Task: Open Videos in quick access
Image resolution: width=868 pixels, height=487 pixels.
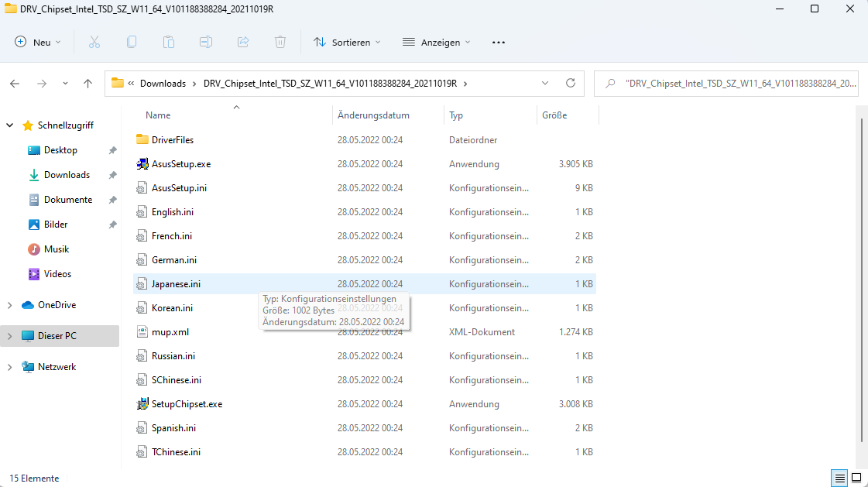Action: [x=57, y=274]
